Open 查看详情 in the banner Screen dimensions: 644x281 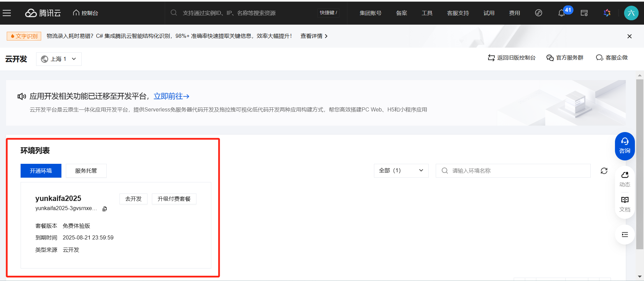tap(314, 36)
